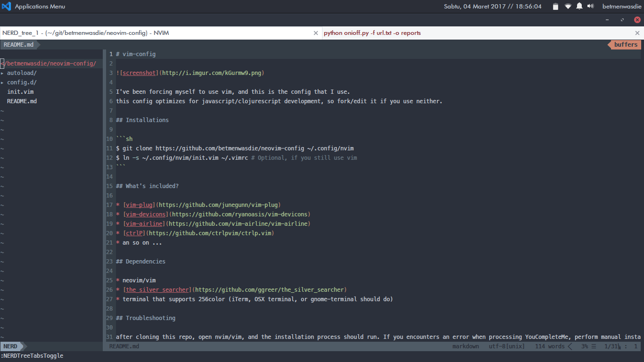Viewport: 644px width, 362px height.
Task: Click the ctrlP link text
Action: (134, 233)
